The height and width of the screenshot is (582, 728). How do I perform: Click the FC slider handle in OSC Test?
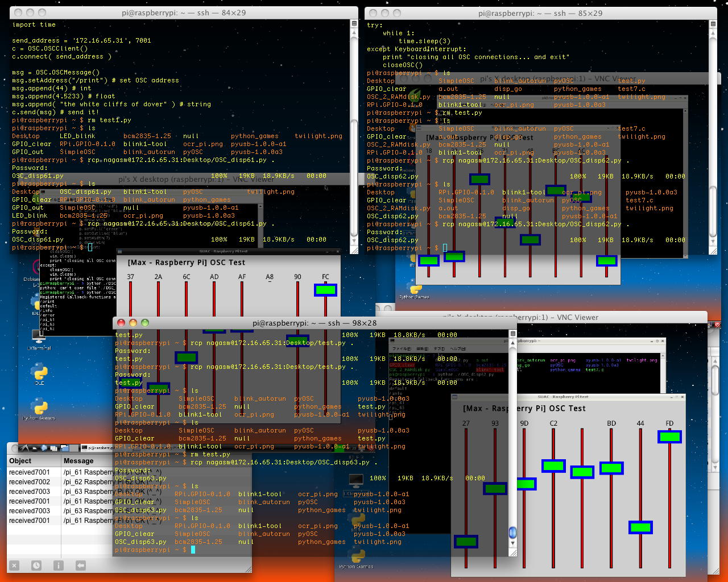pyautogui.click(x=325, y=290)
